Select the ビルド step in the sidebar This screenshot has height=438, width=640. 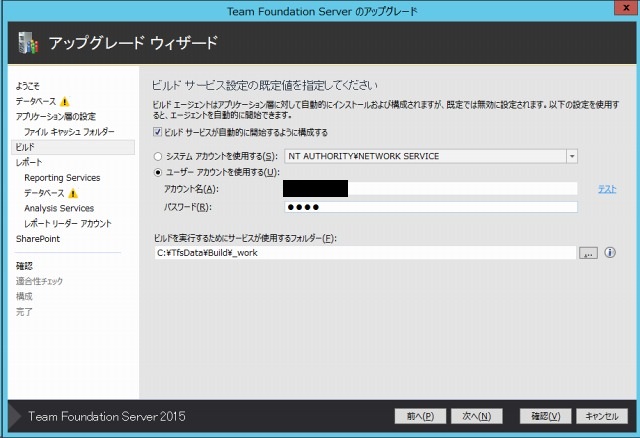click(73, 147)
